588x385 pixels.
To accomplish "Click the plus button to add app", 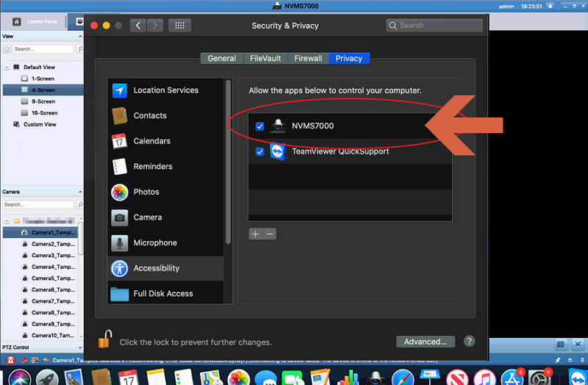I will [255, 234].
